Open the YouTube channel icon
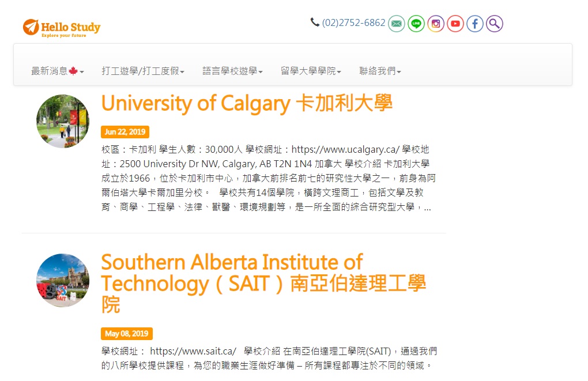588x381 pixels. pos(455,24)
